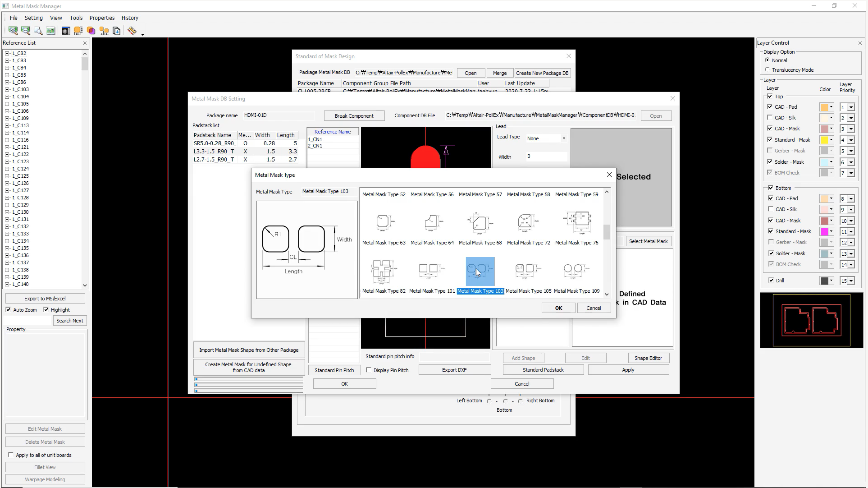This screenshot has height=488, width=868.
Task: Click the Zoom In toolbar icon
Action: (x=13, y=31)
